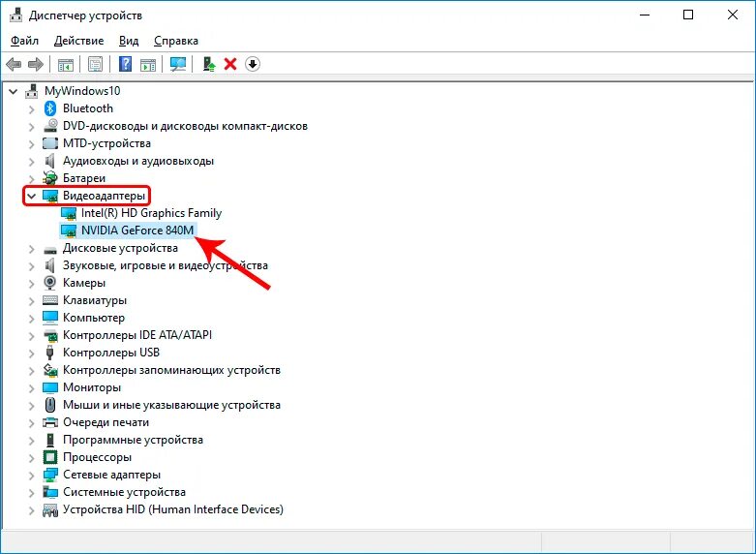Collapse the Видеоадаптеры category

tap(31, 196)
